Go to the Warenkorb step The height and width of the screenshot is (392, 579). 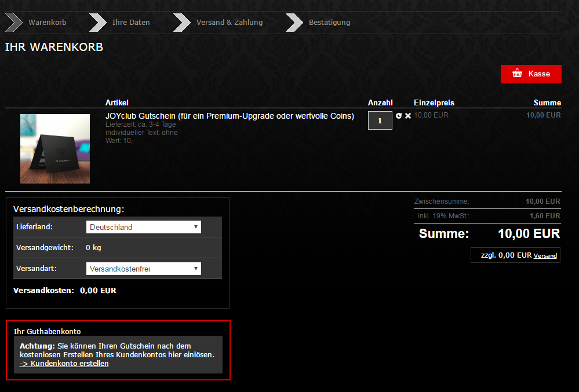(x=48, y=22)
